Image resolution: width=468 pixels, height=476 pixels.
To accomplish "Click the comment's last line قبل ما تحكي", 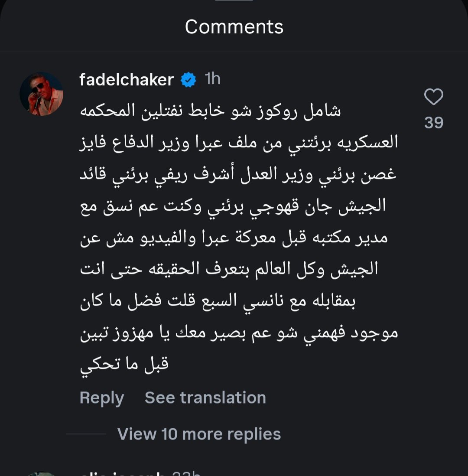I will tap(124, 363).
